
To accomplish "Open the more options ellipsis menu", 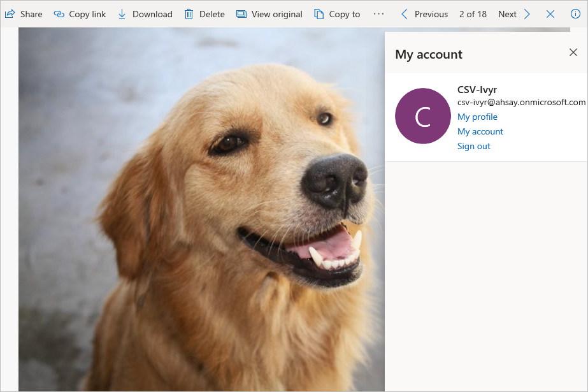I will (378, 14).
